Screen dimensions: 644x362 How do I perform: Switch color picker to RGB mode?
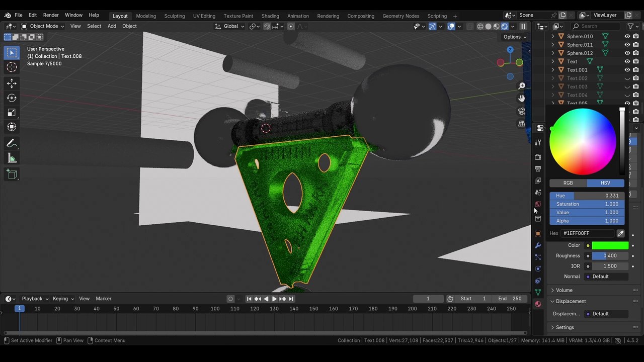click(x=568, y=183)
